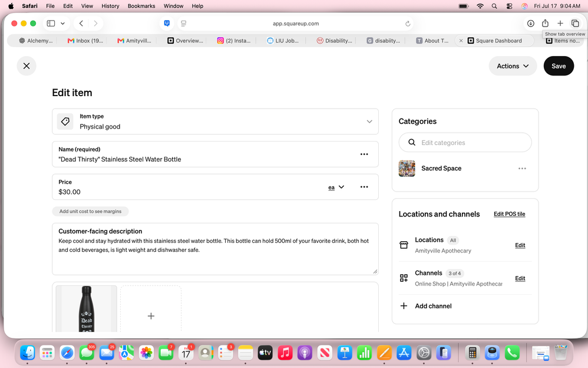Switch to the LIU Job tab
Viewport: 588px width, 368px height.
click(x=283, y=41)
